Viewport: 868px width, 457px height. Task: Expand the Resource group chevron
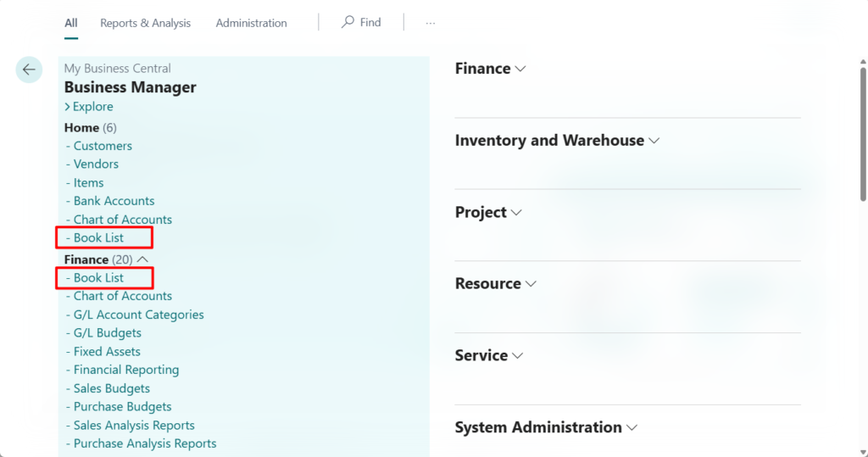click(x=531, y=284)
